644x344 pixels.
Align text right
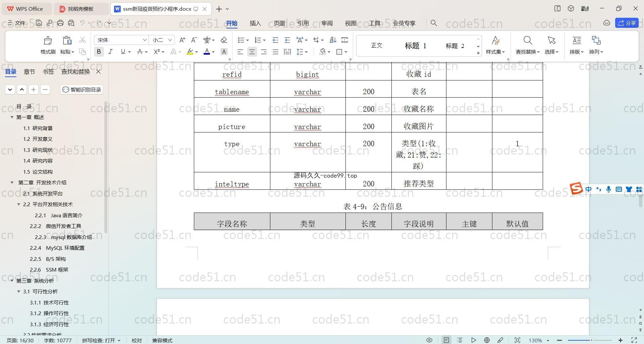(264, 52)
